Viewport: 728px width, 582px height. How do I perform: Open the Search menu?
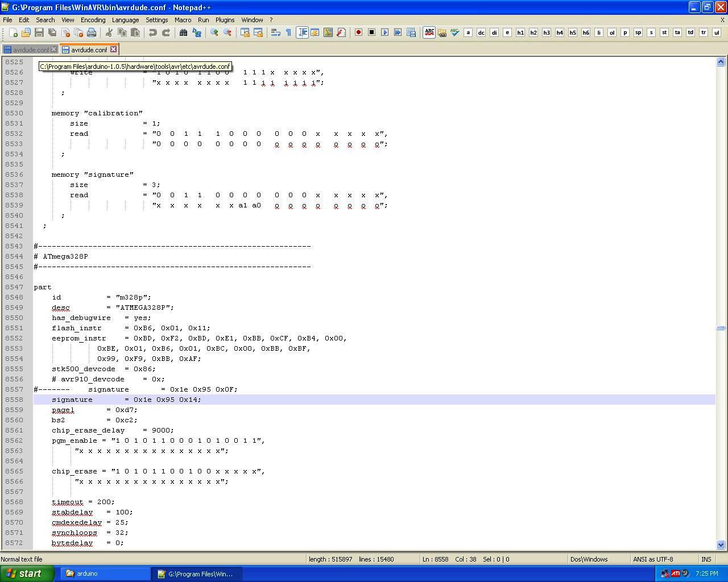45,19
